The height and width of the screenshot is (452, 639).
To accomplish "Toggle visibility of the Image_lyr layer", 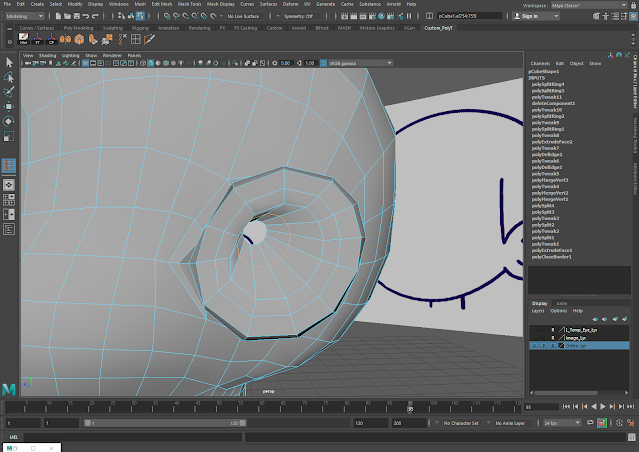I will pyautogui.click(x=534, y=337).
